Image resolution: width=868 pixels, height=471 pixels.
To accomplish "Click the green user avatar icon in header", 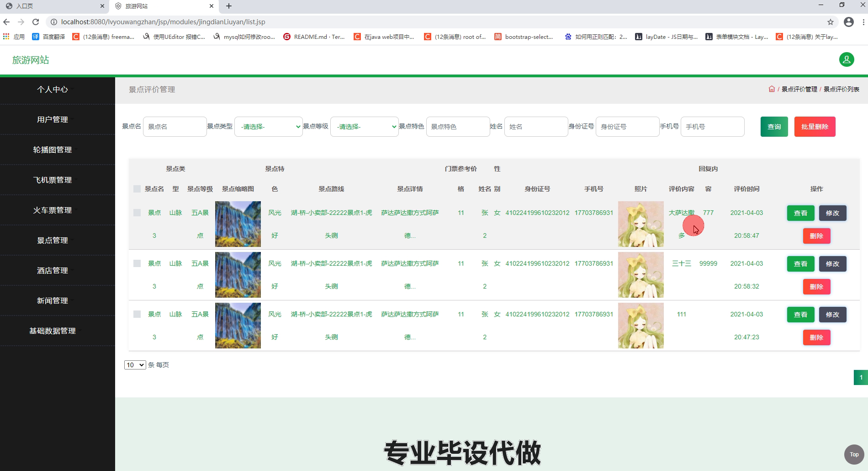I will pyautogui.click(x=847, y=59).
